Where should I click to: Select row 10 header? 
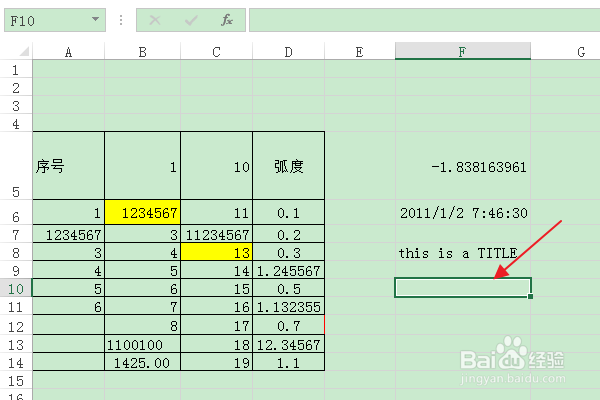coord(16,288)
